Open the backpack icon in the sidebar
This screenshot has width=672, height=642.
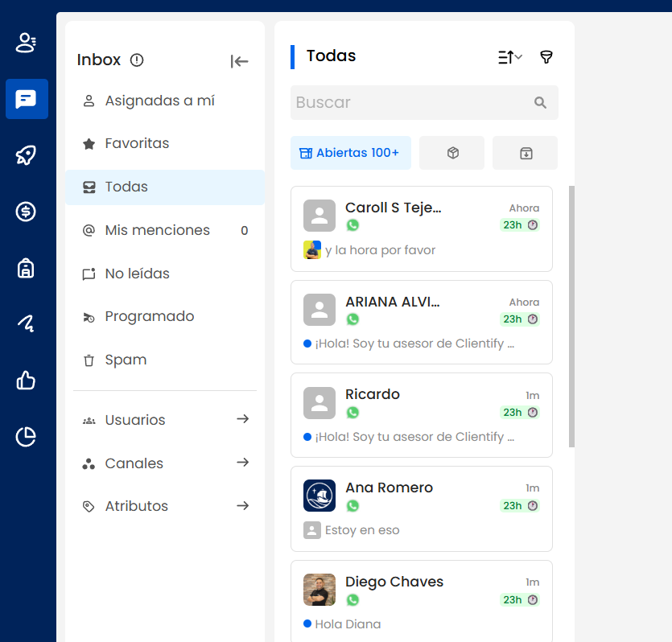click(26, 268)
